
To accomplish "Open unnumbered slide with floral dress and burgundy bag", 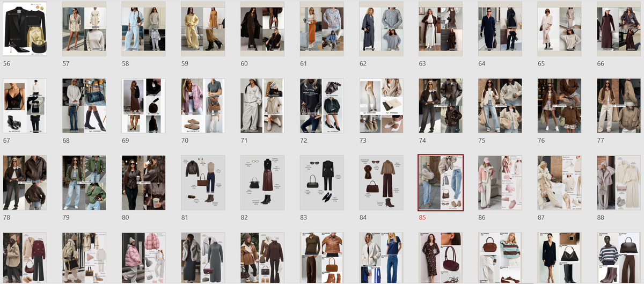I will 441,258.
